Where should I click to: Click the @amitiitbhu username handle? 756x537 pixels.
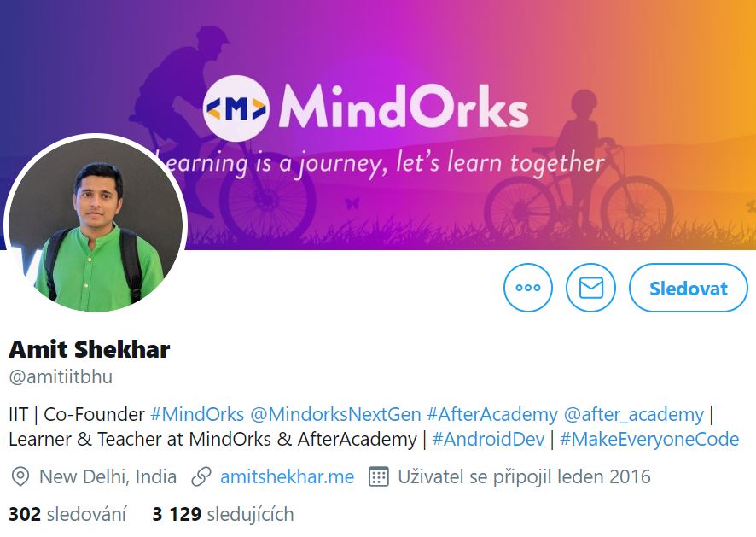tap(61, 376)
